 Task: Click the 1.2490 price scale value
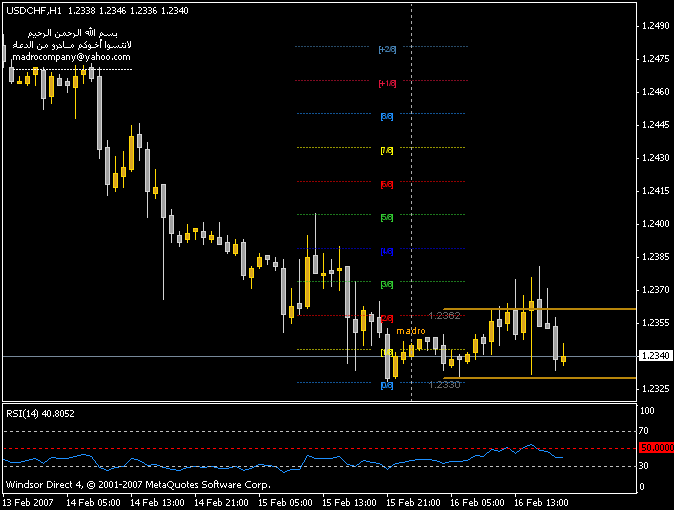point(656,26)
